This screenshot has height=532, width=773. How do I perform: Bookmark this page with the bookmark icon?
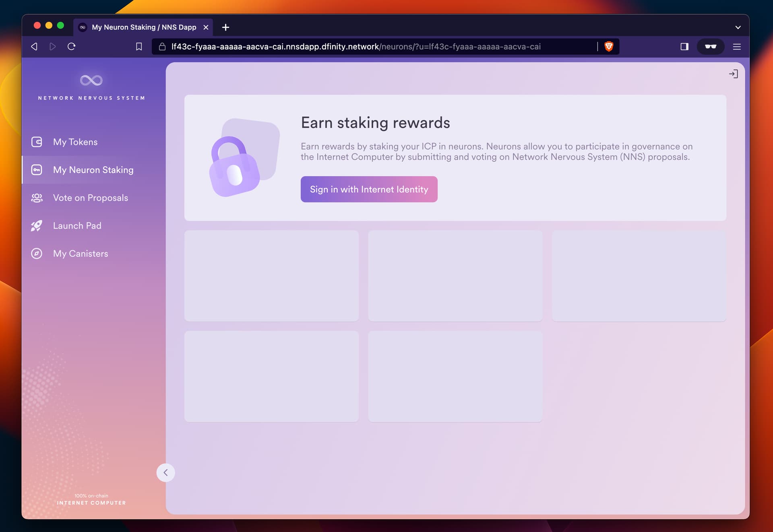click(x=139, y=47)
